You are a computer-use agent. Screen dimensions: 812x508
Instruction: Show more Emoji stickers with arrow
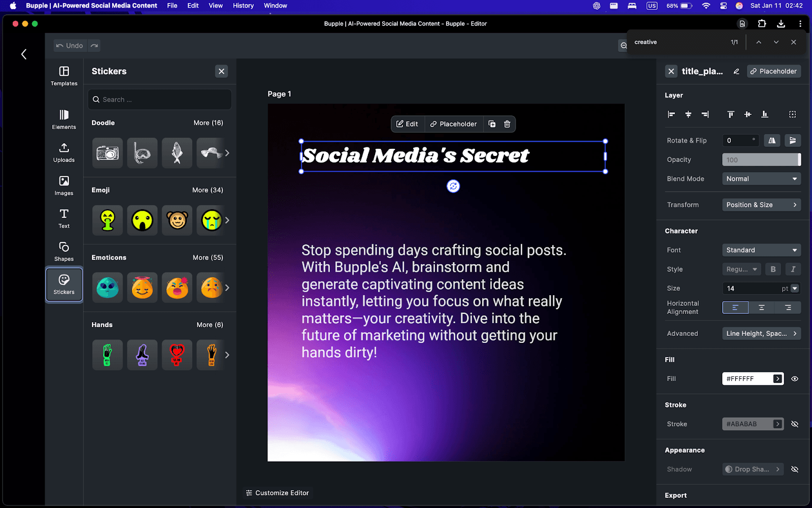(227, 220)
